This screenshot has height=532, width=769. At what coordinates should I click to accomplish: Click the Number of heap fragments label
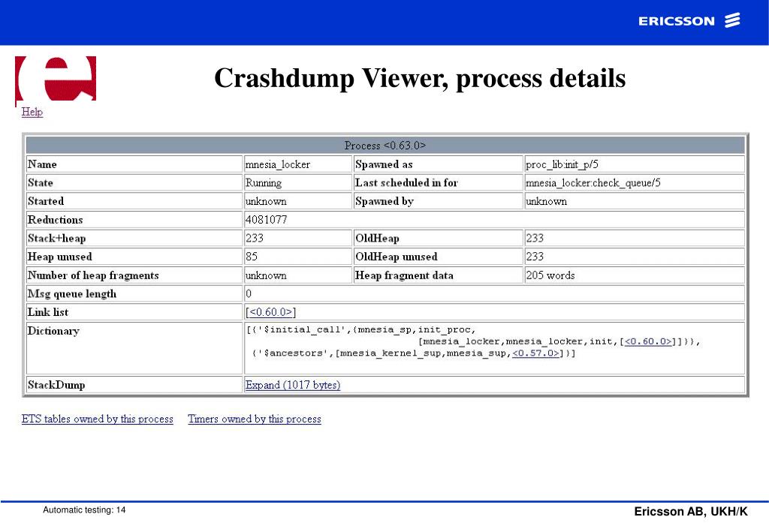point(93,275)
